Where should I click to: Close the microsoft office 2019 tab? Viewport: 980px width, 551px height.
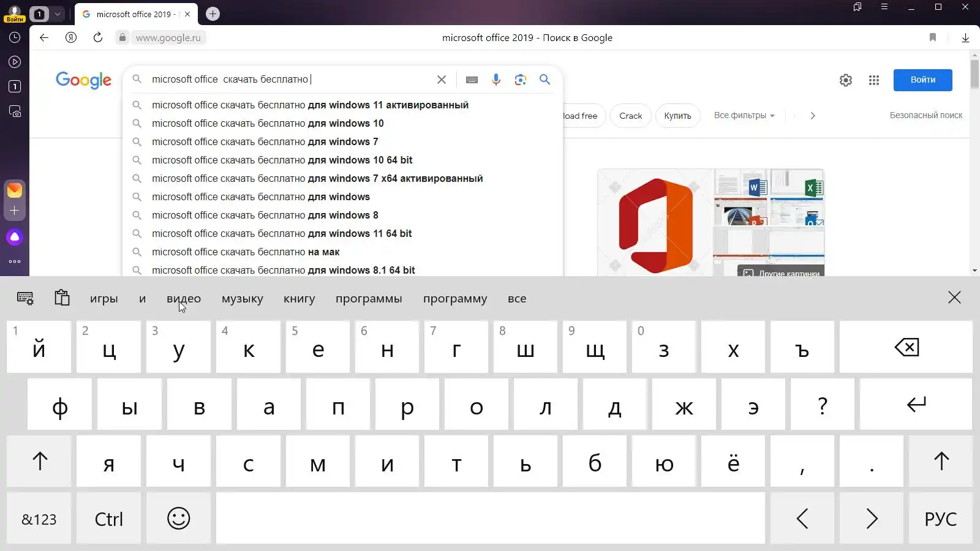point(187,14)
